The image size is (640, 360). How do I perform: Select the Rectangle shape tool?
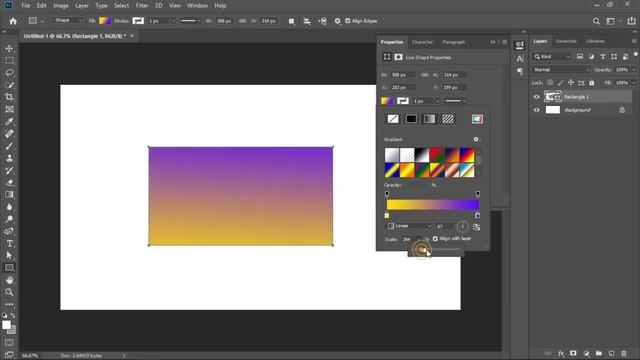coord(9,268)
